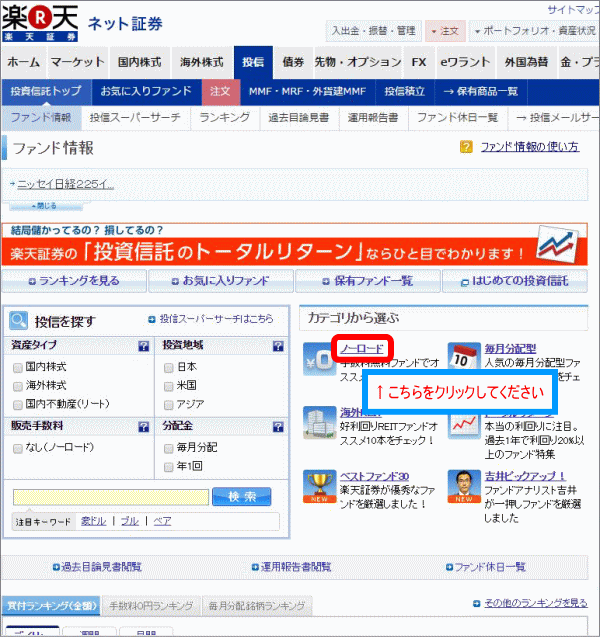This screenshot has width=600, height=637.
Task: Check the 毎月分配 checkbox
Action: [x=169, y=448]
